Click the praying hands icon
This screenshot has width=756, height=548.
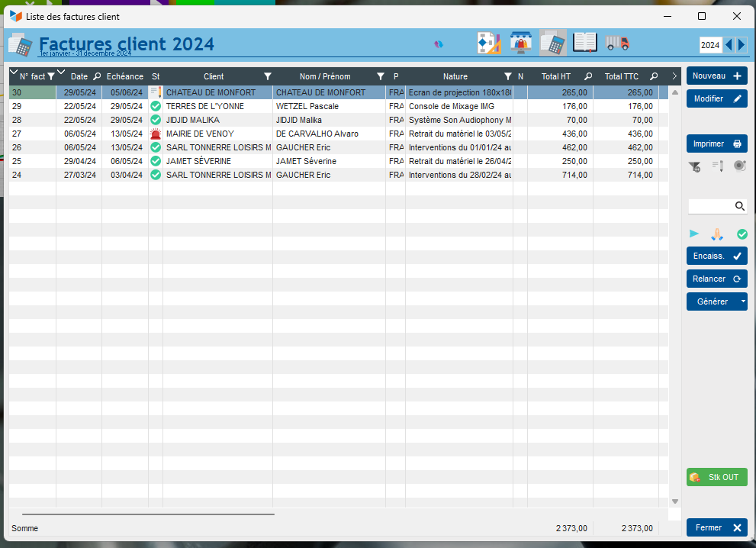click(717, 234)
